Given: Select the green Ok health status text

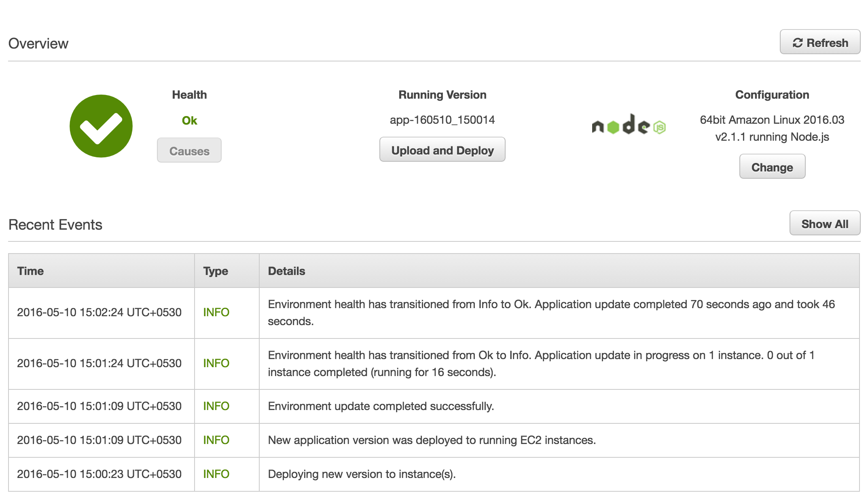Looking at the screenshot, I should coord(189,121).
